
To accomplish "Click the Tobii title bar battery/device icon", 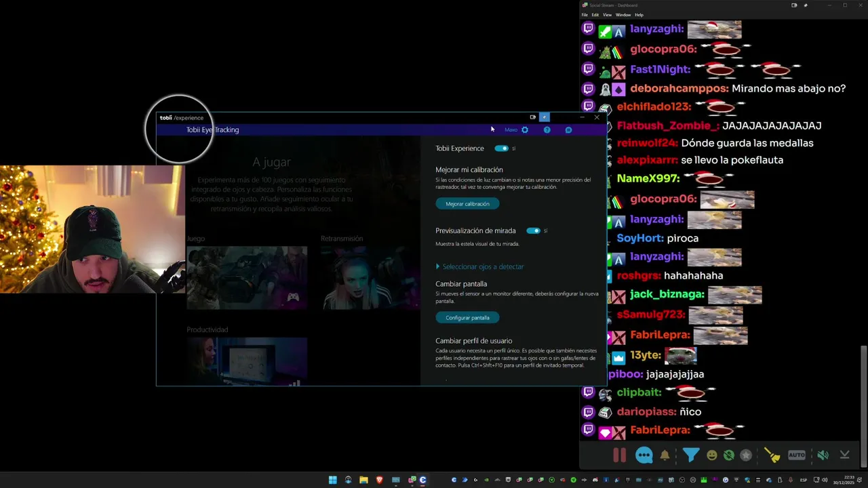I will click(532, 117).
